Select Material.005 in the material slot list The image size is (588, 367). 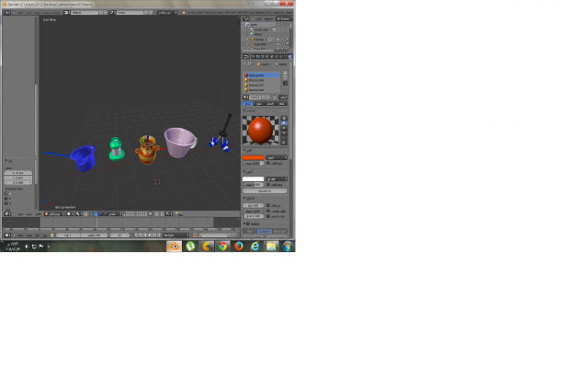pos(262,75)
